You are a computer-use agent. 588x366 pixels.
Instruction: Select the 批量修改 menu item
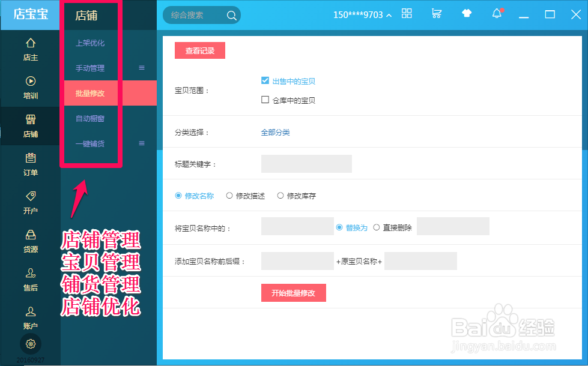(x=90, y=93)
